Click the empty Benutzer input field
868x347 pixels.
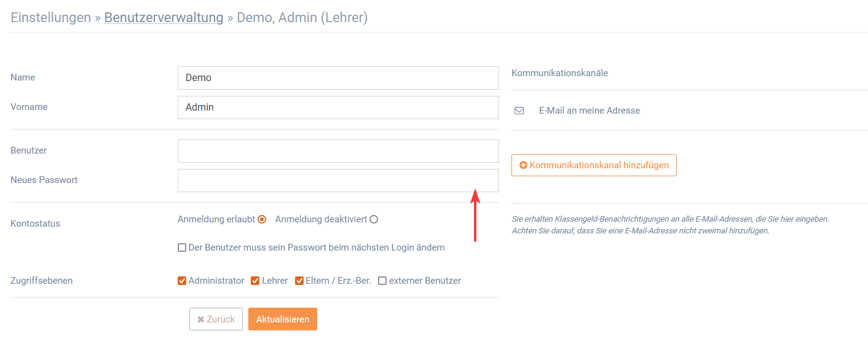pyautogui.click(x=338, y=151)
